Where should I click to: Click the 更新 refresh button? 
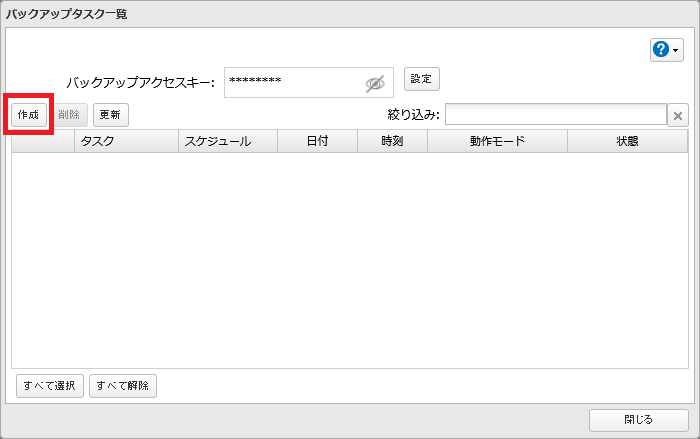[111, 115]
